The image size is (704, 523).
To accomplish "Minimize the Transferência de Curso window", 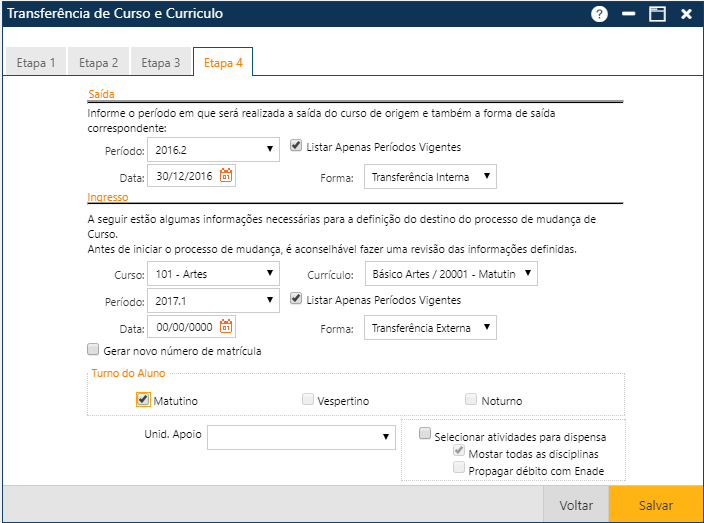I will click(628, 14).
